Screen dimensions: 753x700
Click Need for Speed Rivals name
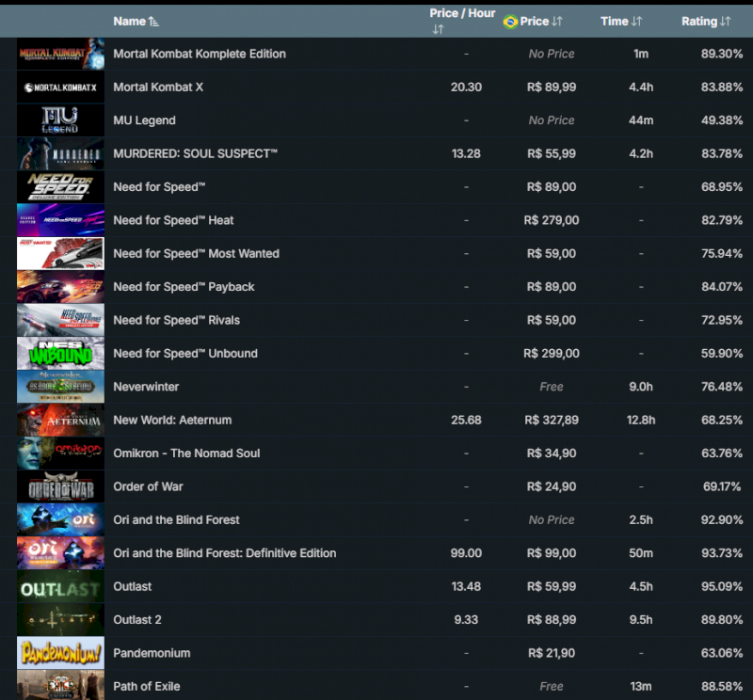[176, 320]
